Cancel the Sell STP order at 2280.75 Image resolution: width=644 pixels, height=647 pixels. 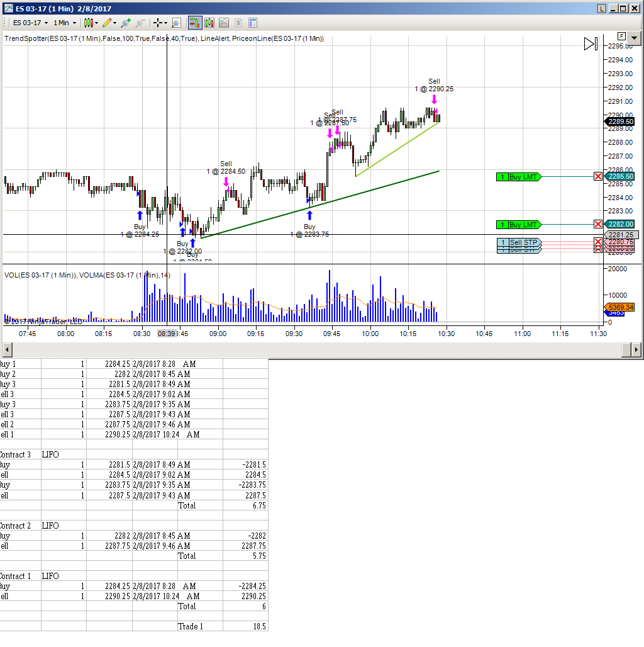click(x=598, y=242)
